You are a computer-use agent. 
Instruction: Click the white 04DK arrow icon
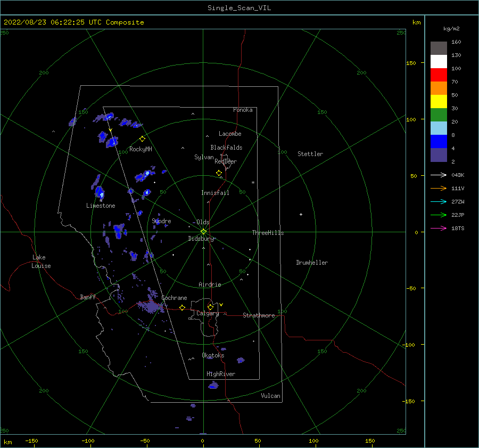pos(439,175)
